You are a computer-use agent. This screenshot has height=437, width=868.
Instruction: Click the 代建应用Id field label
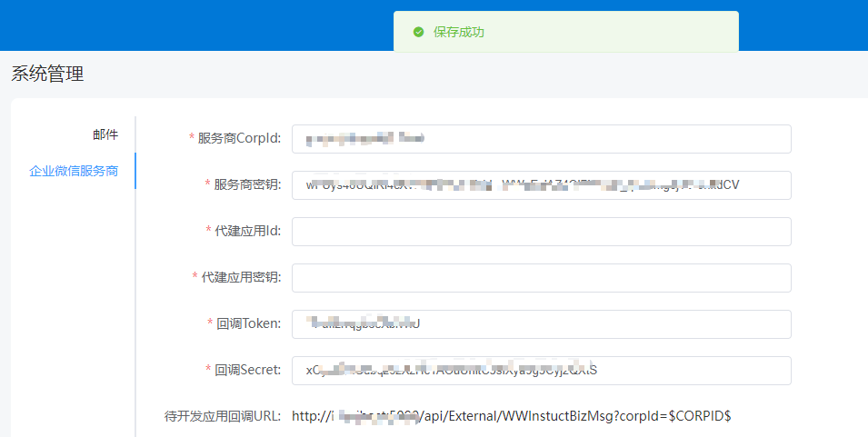coord(247,231)
